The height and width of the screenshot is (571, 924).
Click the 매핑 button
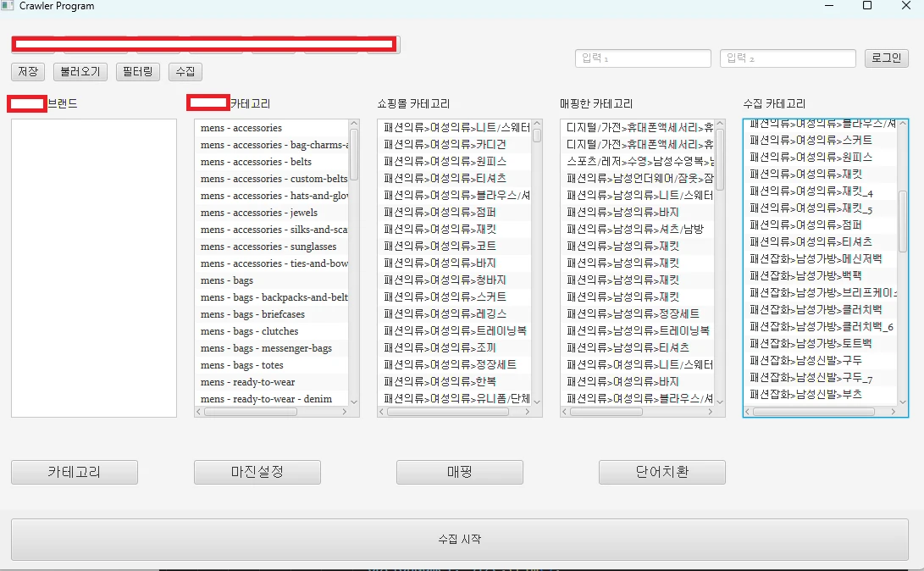[x=459, y=472]
